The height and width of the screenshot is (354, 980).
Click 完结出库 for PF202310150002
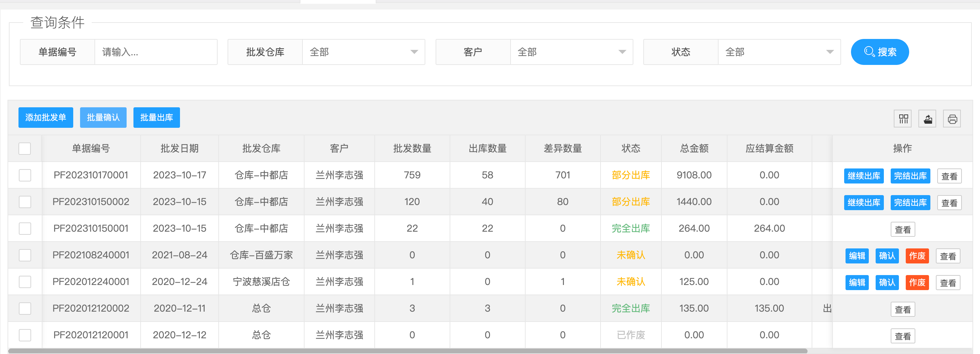[911, 202]
